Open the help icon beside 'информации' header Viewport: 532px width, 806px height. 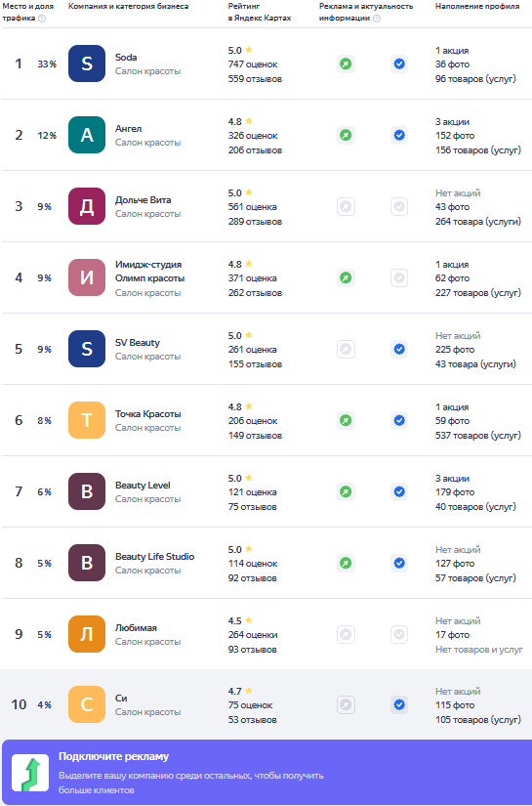coord(377,18)
